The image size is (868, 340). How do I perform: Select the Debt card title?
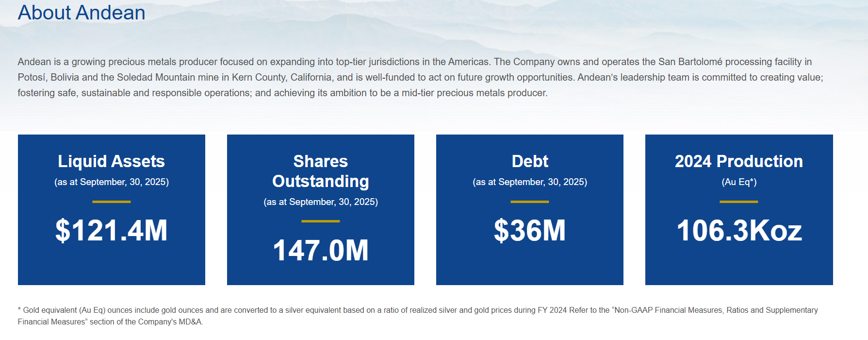(529, 161)
